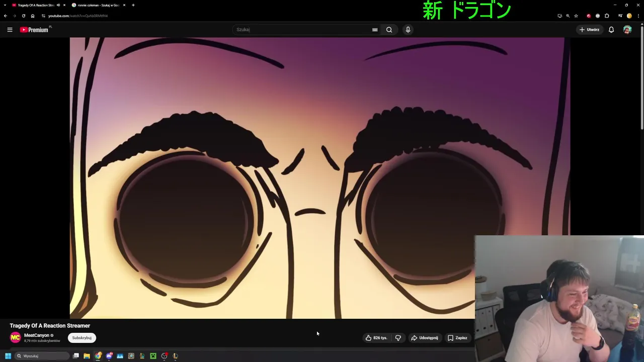Open Discord from the taskbar

tap(109, 356)
